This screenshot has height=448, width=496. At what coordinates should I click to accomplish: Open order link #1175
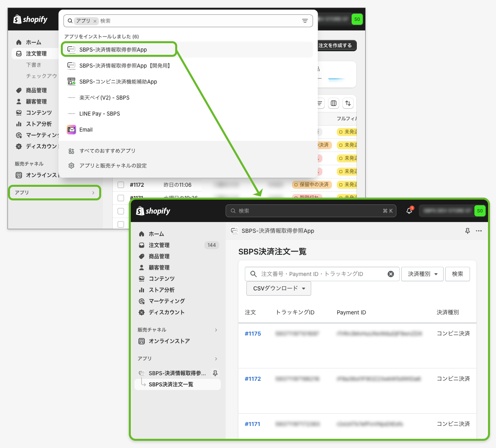click(x=253, y=334)
